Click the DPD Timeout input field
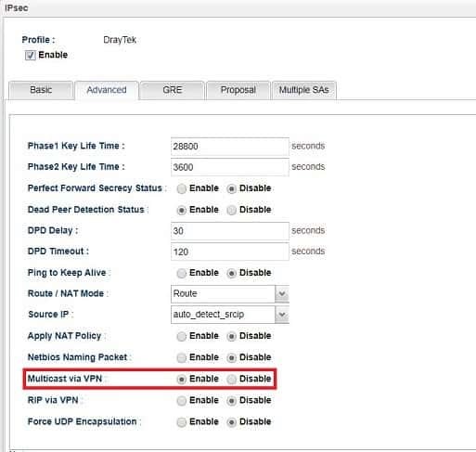 pyautogui.click(x=230, y=252)
